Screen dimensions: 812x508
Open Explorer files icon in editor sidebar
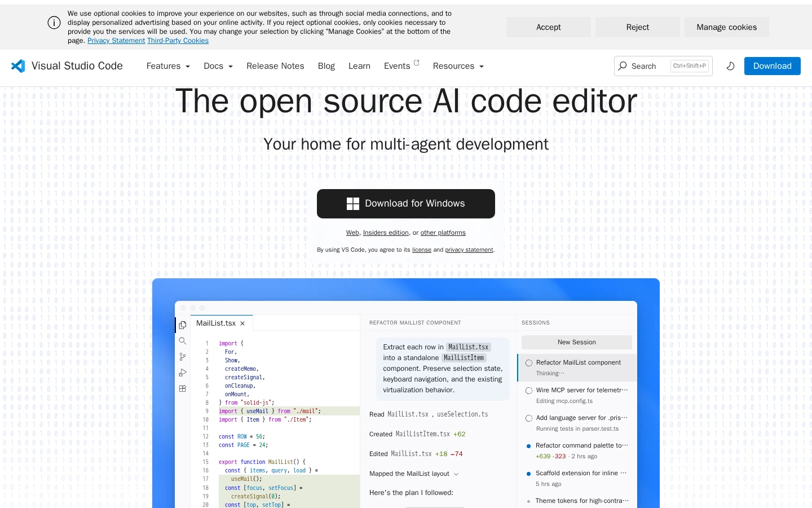(x=183, y=325)
